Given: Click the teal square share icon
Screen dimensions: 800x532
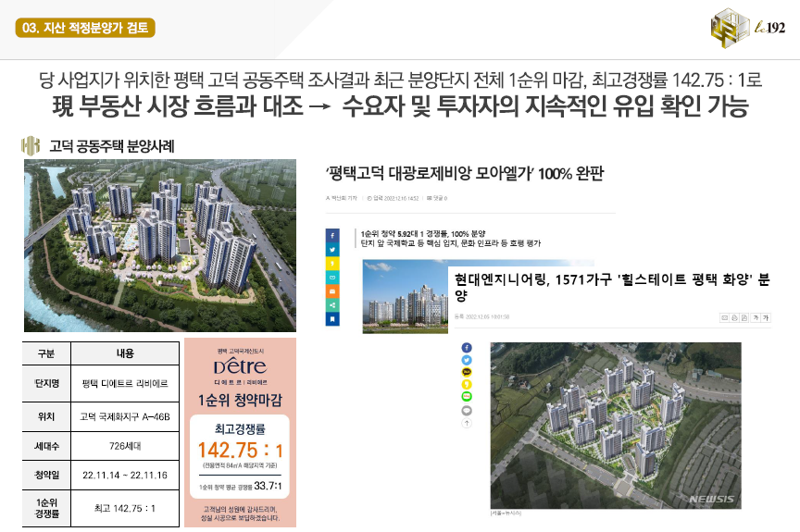Looking at the screenshot, I should [332, 278].
